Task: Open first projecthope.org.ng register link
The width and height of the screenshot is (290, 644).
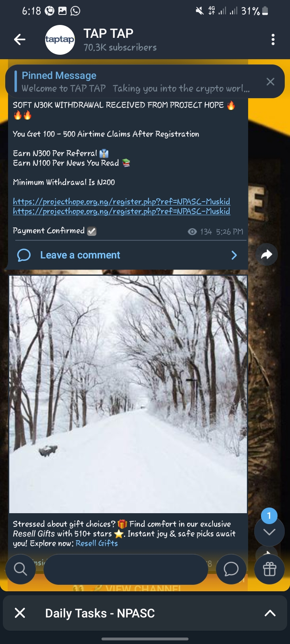Action: tap(122, 201)
